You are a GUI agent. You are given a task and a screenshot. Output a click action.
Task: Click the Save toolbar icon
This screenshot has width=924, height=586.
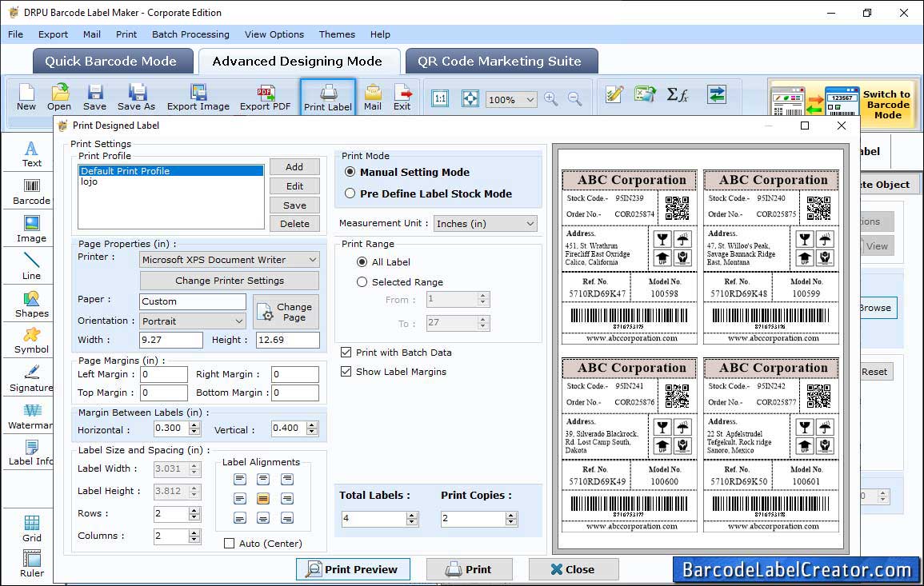point(94,98)
